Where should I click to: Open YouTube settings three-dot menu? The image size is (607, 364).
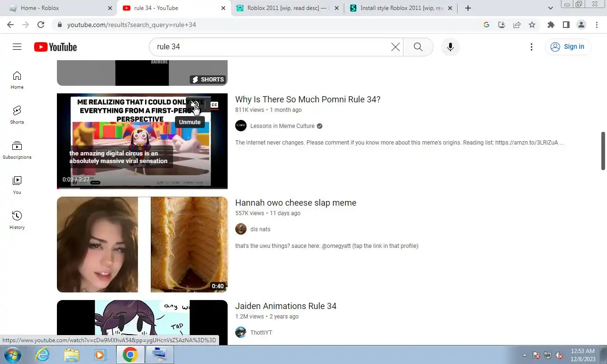[x=532, y=46]
